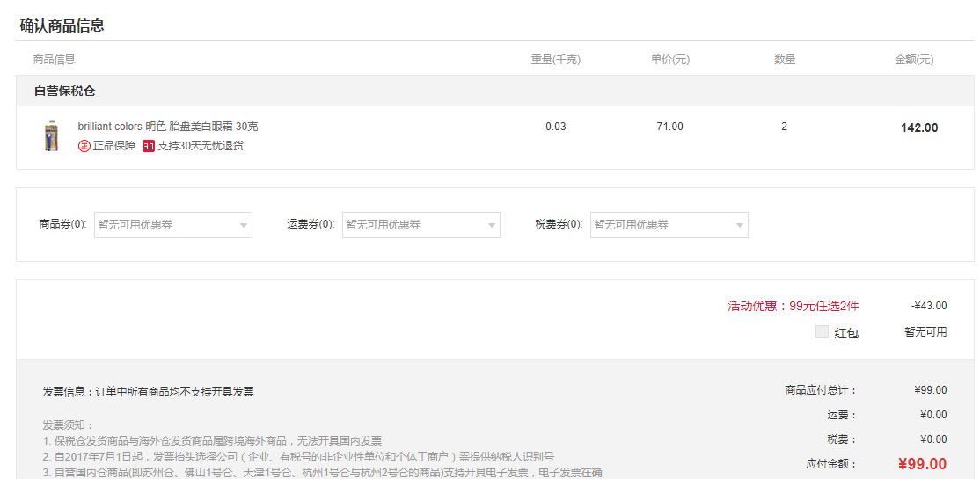Screen dimensions: 980x479
Task: Click the arrow on the 运费券 selector
Action: coord(492,226)
